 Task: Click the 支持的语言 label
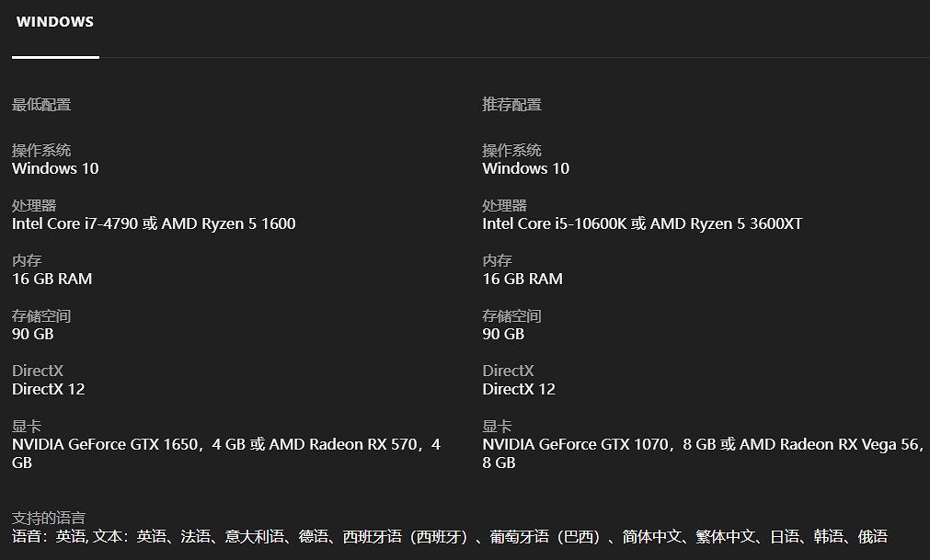[x=48, y=519]
